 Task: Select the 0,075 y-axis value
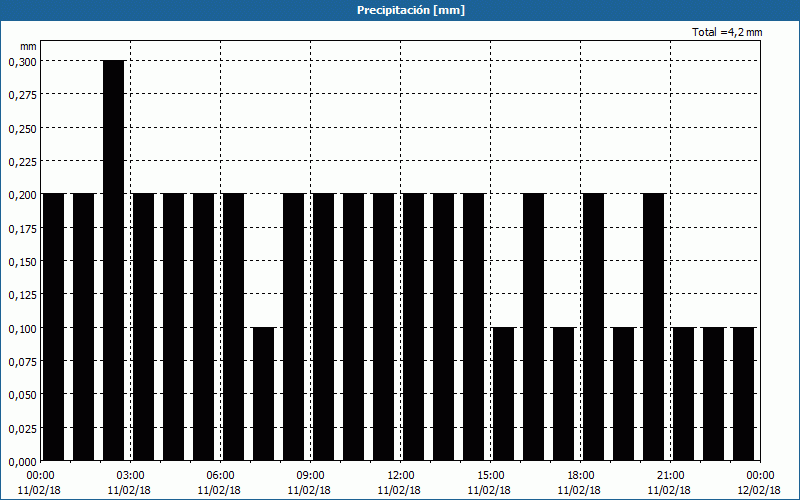point(22,362)
